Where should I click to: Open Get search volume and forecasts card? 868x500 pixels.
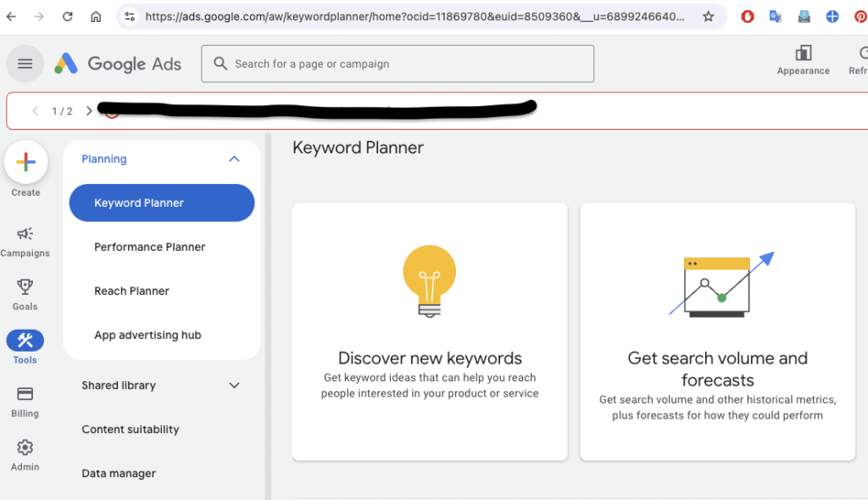pyautogui.click(x=717, y=331)
